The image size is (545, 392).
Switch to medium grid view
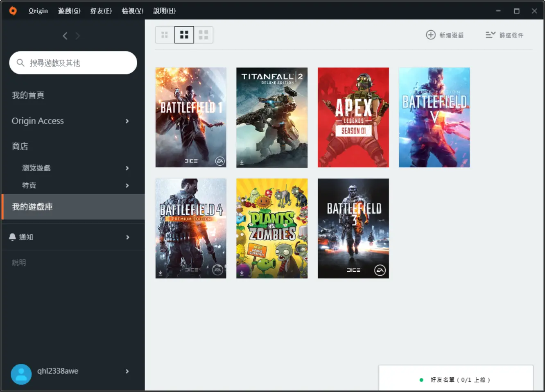click(x=184, y=35)
